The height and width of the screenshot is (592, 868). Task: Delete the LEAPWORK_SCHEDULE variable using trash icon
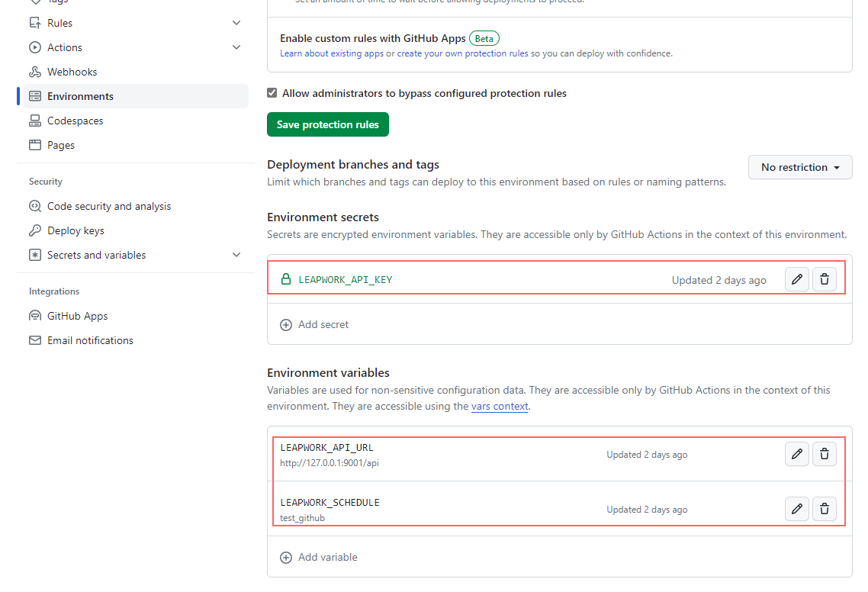[x=824, y=509]
